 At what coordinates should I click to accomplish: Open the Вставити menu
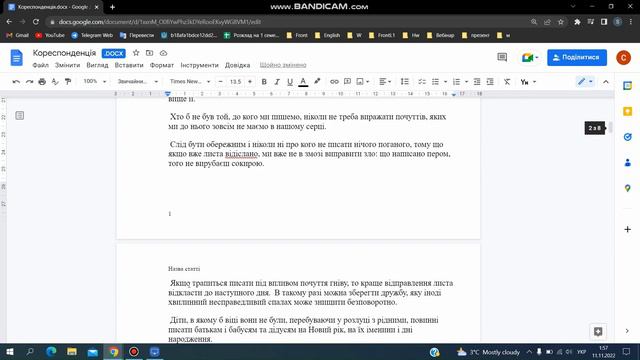[x=129, y=65]
